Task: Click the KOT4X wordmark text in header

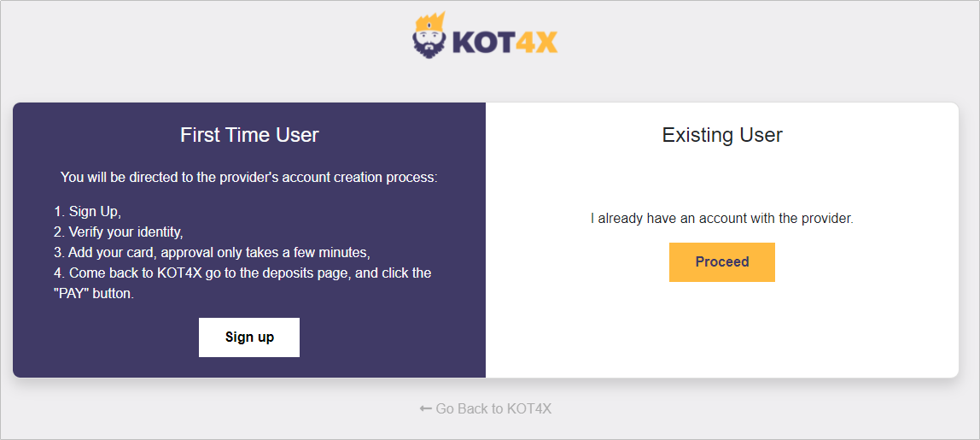Action: (x=504, y=43)
